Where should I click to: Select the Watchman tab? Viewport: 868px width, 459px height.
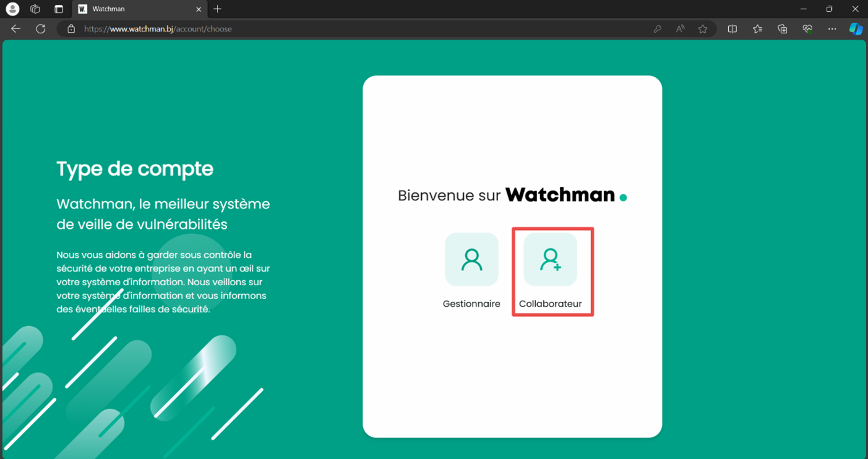[x=140, y=9]
